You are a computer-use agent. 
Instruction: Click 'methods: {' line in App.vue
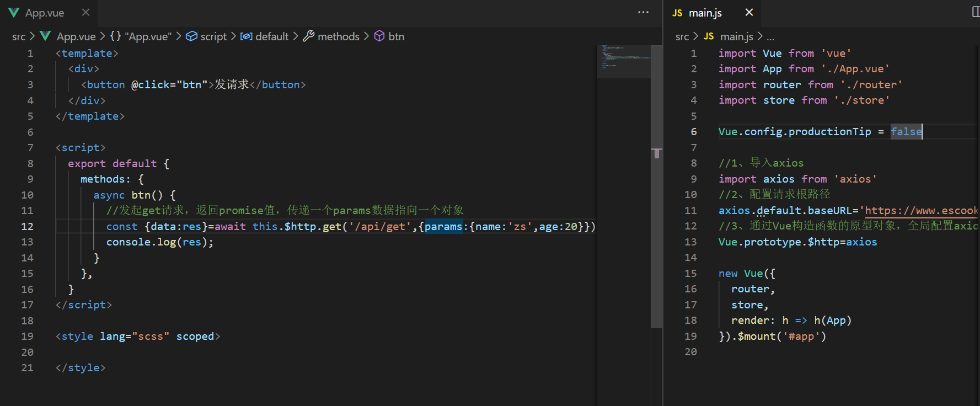pyautogui.click(x=112, y=179)
